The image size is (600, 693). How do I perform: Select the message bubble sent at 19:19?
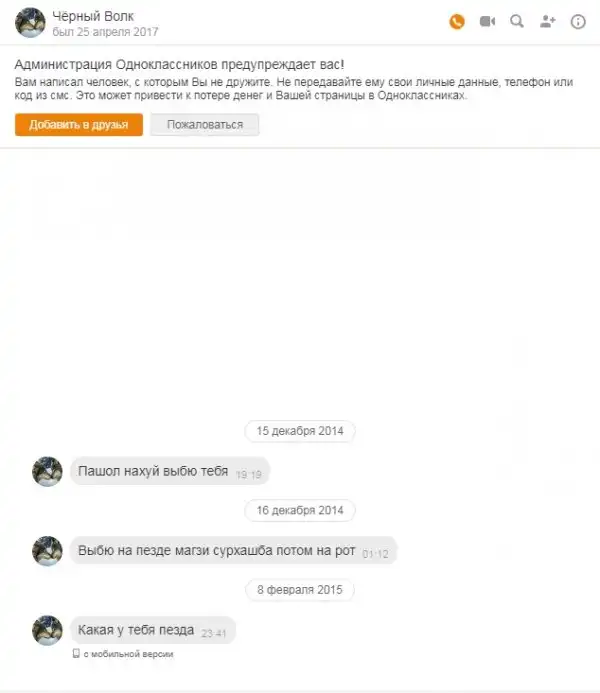[x=170, y=471]
